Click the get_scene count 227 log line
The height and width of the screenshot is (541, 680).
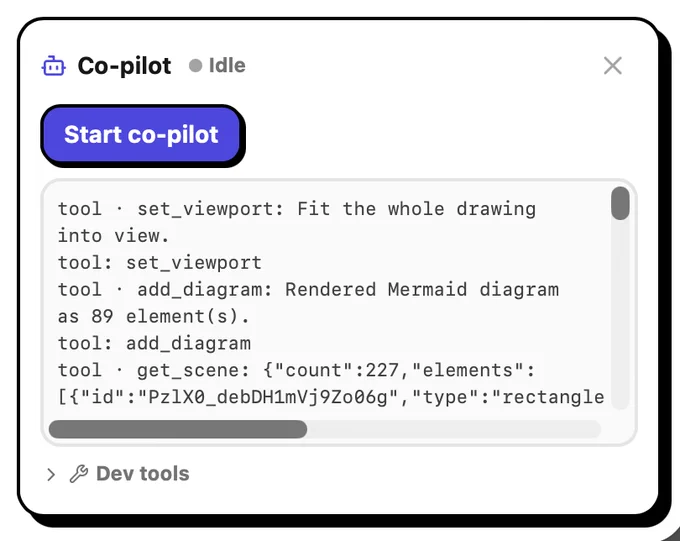click(x=297, y=370)
